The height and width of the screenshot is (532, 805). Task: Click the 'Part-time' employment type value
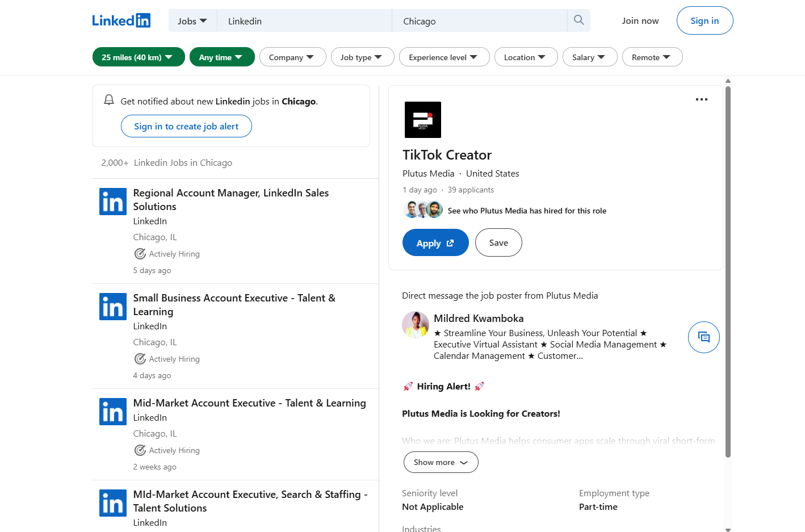tap(598, 507)
